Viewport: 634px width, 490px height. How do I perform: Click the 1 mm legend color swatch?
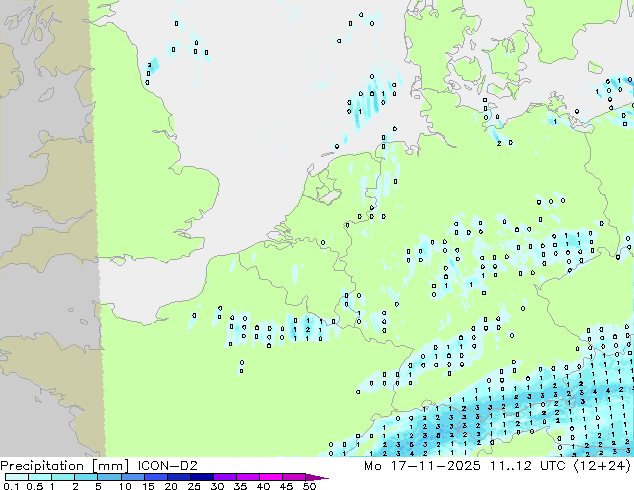point(63,477)
